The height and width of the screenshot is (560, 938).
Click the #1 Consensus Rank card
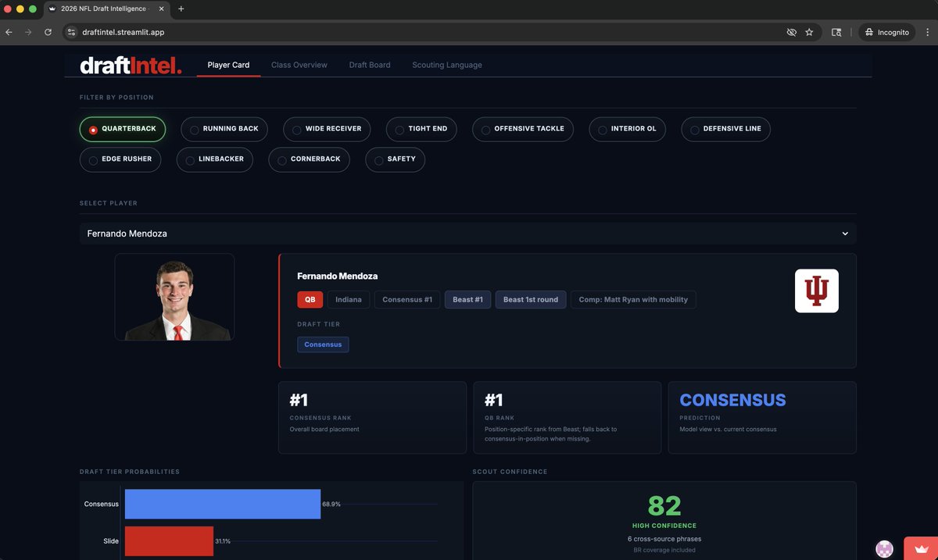coord(372,418)
